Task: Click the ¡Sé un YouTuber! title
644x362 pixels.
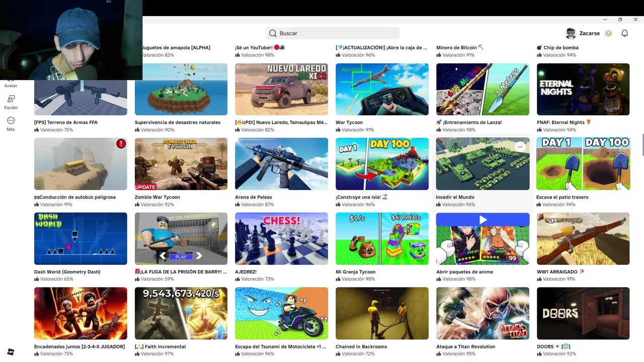Action: click(x=260, y=48)
